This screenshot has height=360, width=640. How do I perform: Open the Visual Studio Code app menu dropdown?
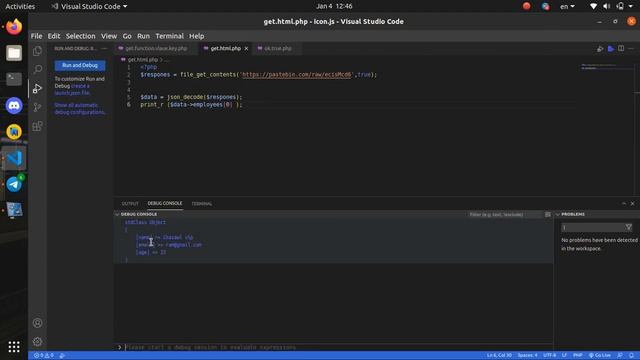[89, 7]
